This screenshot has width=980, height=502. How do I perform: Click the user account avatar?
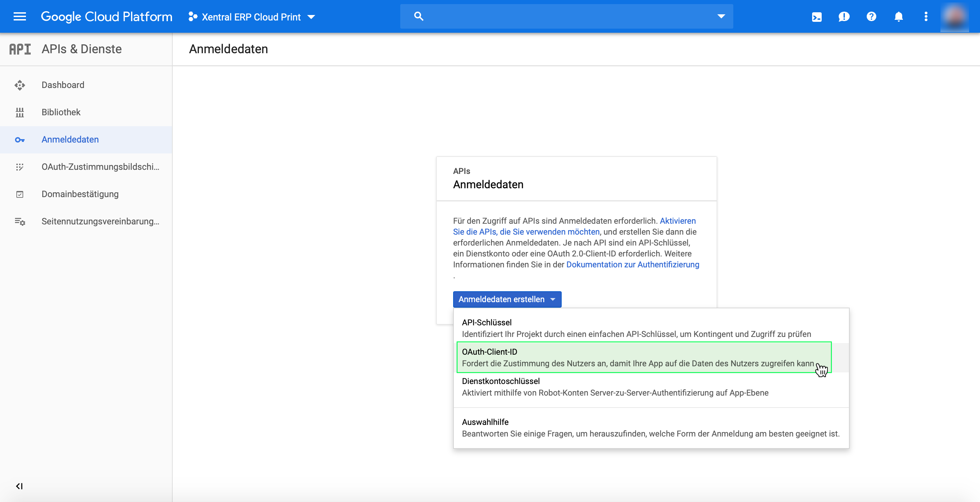pos(955,17)
